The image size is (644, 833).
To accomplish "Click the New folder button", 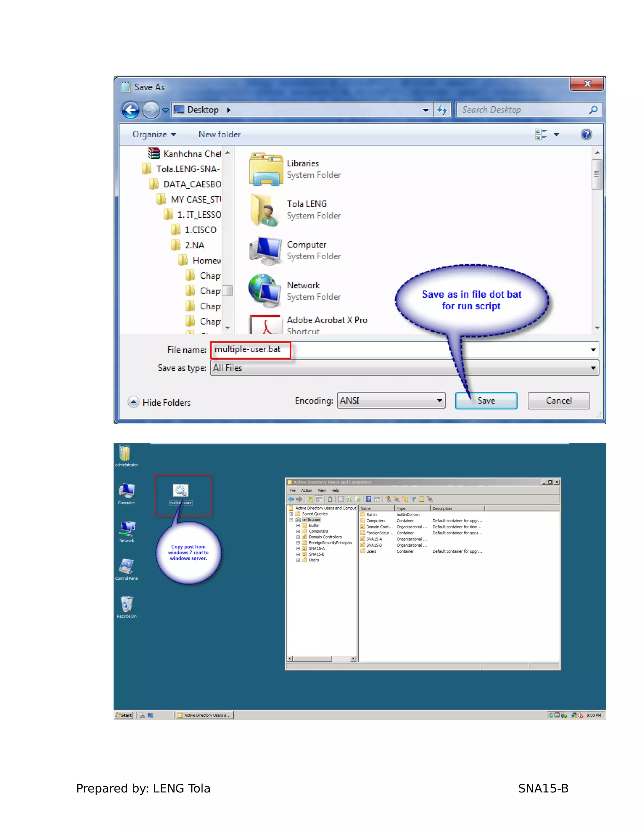I will (x=219, y=134).
